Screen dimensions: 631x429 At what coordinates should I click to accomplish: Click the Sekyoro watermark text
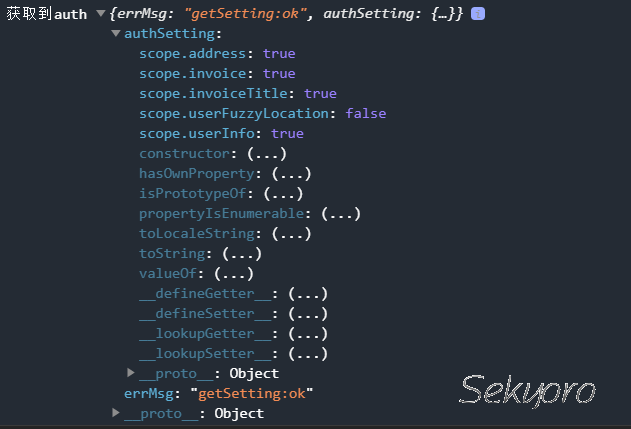(x=527, y=389)
